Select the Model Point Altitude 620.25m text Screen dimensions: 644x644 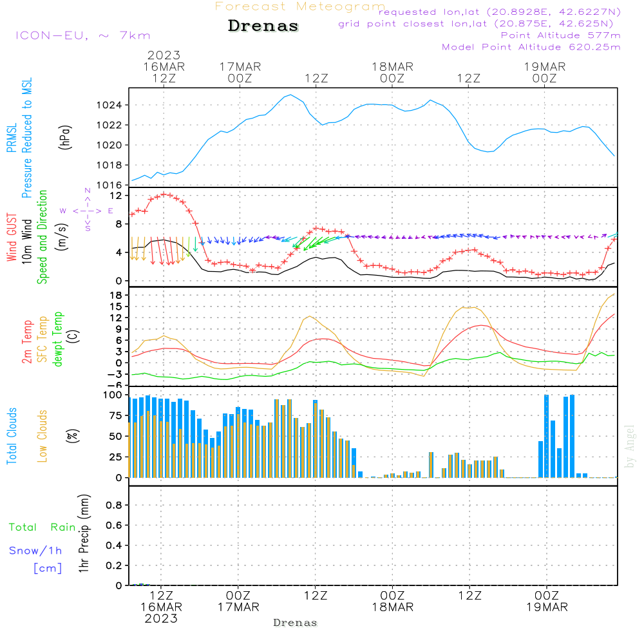531,47
